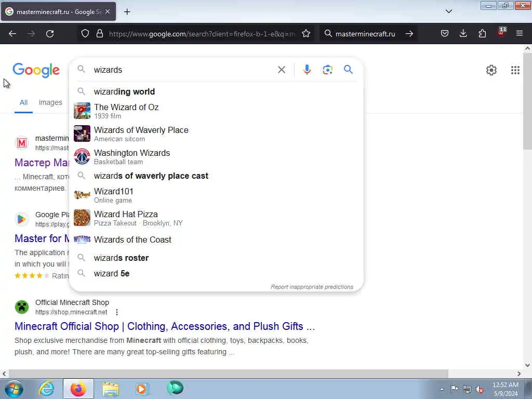This screenshot has width=532, height=399.
Task: Show hidden tray icons with the arrow
Action: (x=442, y=389)
